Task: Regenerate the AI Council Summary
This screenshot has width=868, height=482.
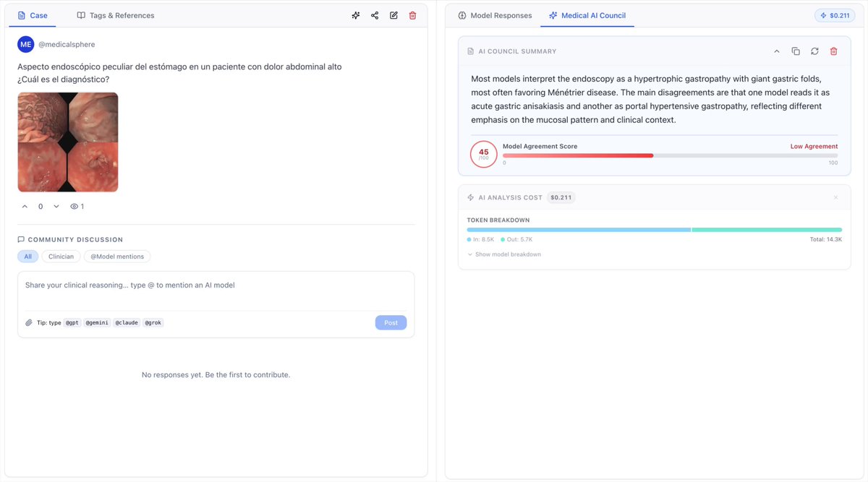Action: pyautogui.click(x=814, y=51)
